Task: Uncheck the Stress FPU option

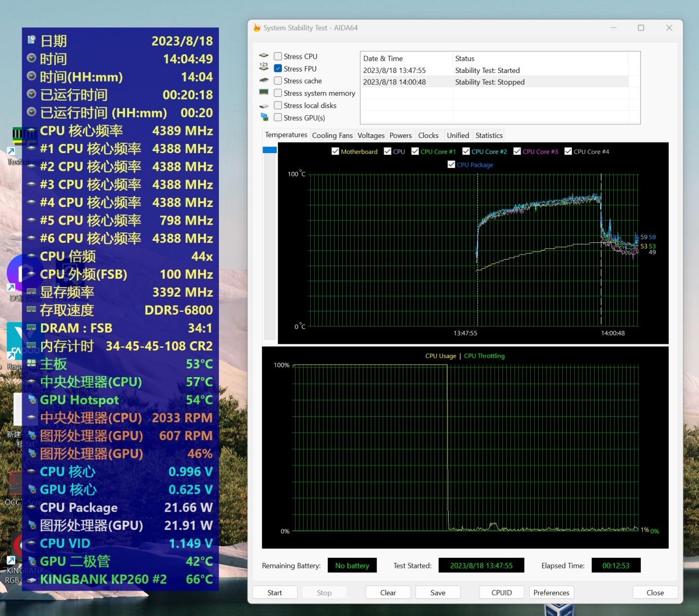Action: pos(278,68)
